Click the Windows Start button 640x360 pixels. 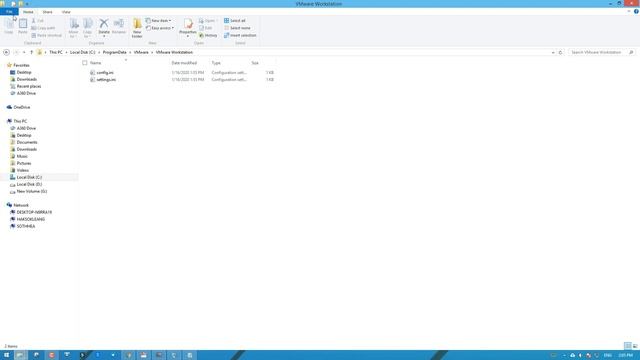7,355
